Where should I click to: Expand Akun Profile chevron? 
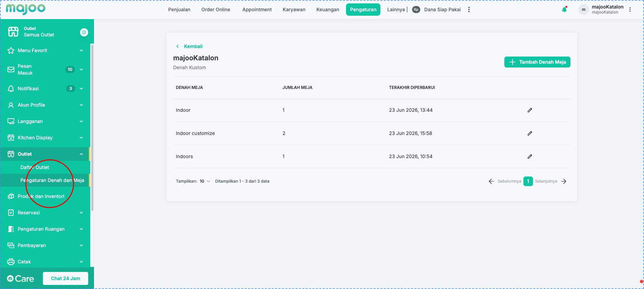click(x=81, y=105)
